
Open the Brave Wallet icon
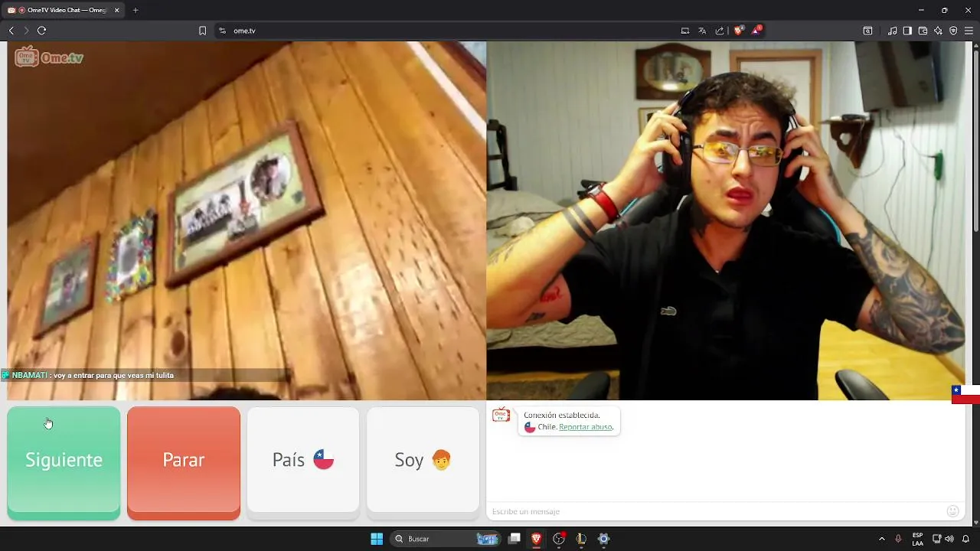(x=923, y=31)
